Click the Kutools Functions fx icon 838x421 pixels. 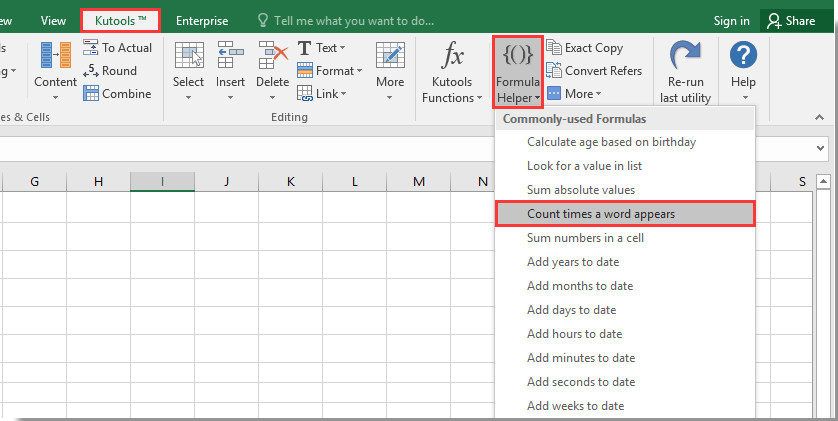pos(453,57)
